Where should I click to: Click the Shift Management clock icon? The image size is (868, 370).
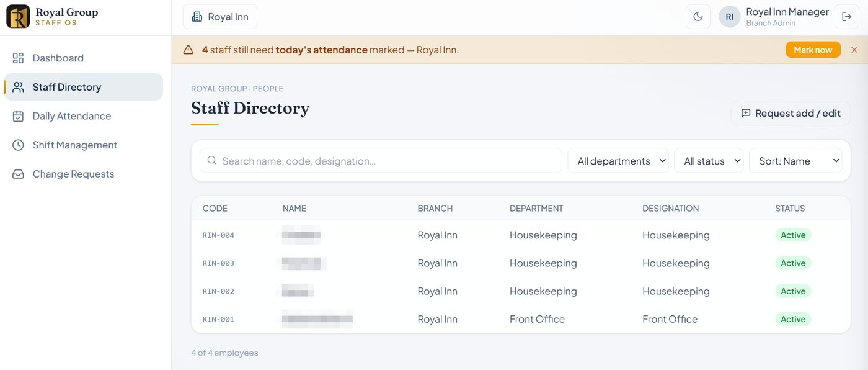pyautogui.click(x=19, y=145)
